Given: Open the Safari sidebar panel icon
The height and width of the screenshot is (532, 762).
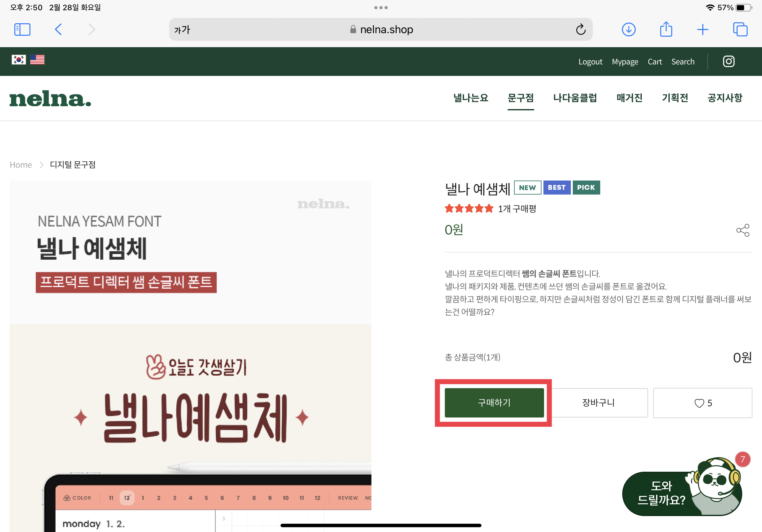Looking at the screenshot, I should click(x=22, y=30).
